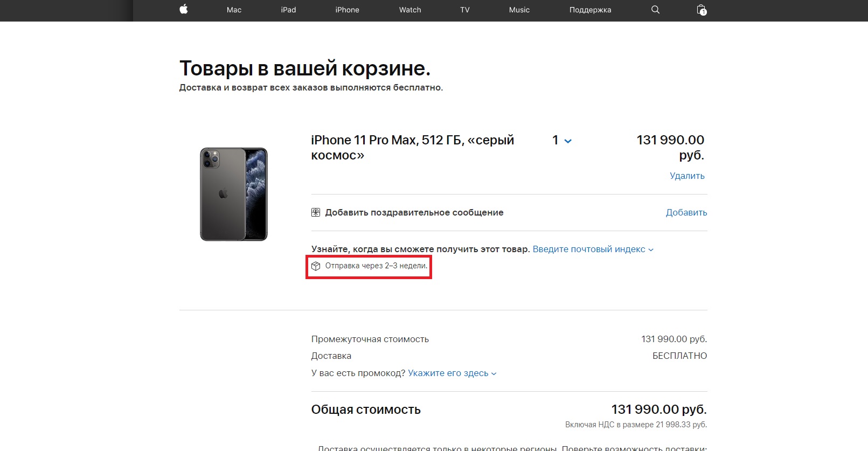Click the Промежуточная стоимость label
Screen dimensions: 868x451
370,339
